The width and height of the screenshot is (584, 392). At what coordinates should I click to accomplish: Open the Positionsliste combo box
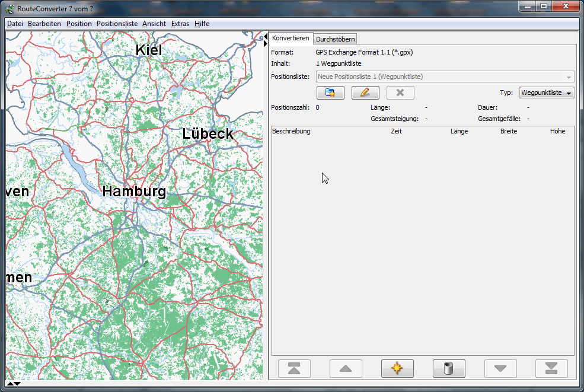445,77
